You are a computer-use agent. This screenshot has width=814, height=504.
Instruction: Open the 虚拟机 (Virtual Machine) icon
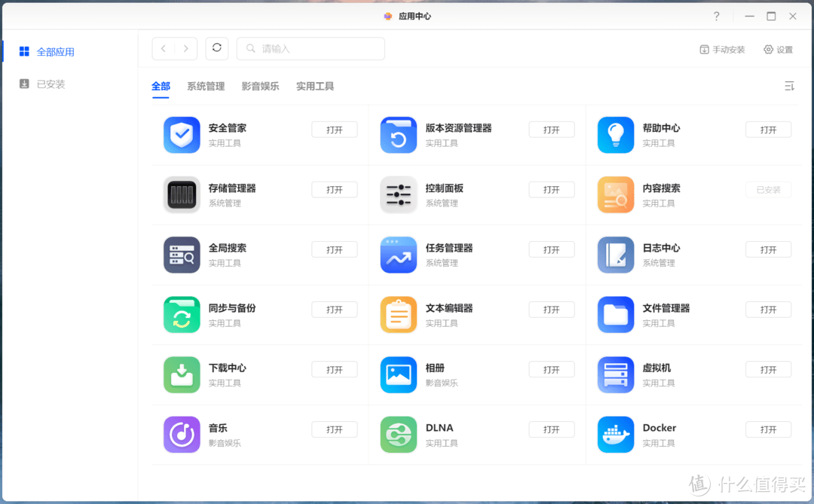pos(616,374)
